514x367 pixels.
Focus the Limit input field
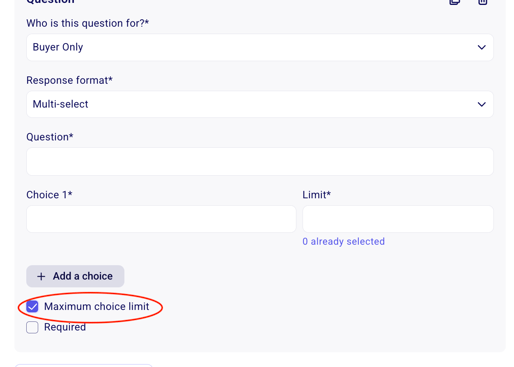click(x=398, y=219)
